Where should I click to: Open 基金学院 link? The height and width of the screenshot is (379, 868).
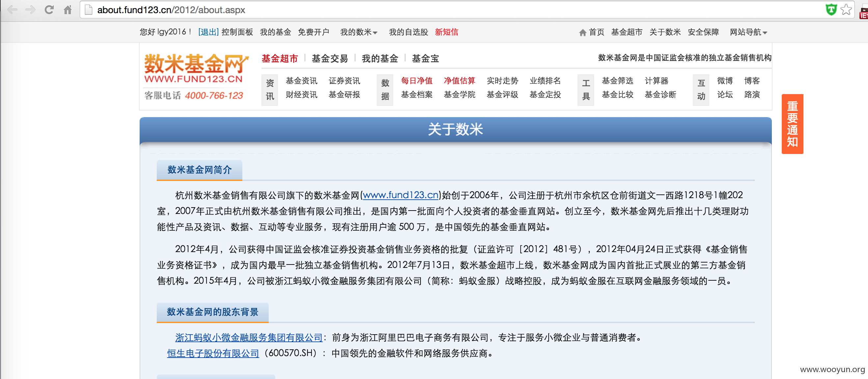pos(460,94)
